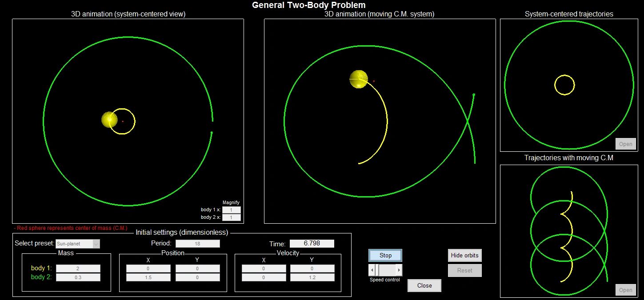Viewport: 644px width, 300px height.
Task: Click the body 2 Y velocity field
Action: click(x=312, y=277)
